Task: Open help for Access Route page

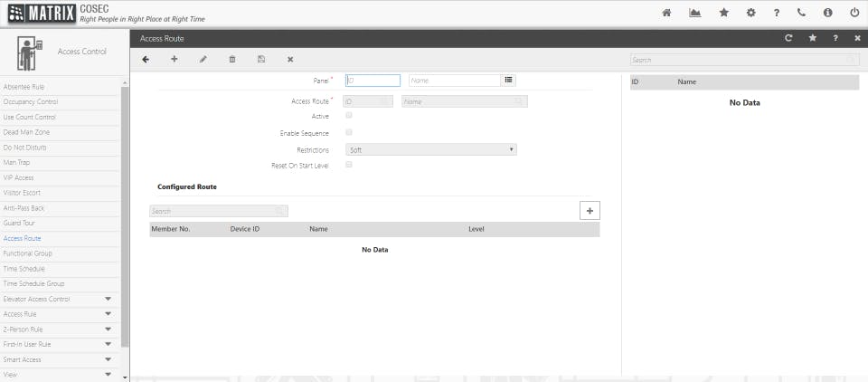Action: pyautogui.click(x=835, y=38)
